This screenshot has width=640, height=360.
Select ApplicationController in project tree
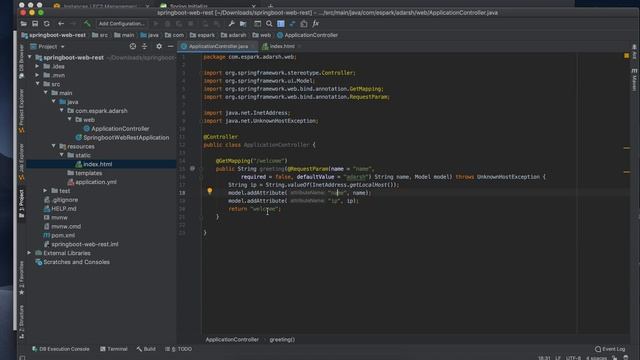116,129
